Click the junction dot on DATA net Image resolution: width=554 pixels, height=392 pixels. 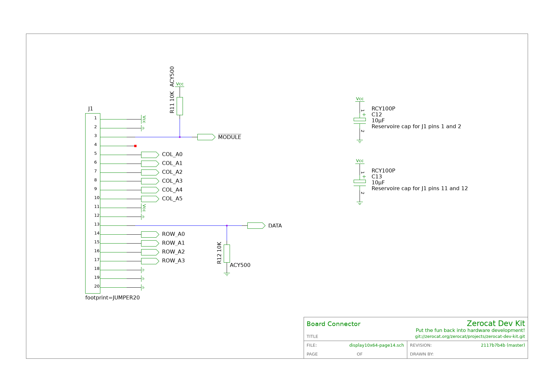[227, 225]
